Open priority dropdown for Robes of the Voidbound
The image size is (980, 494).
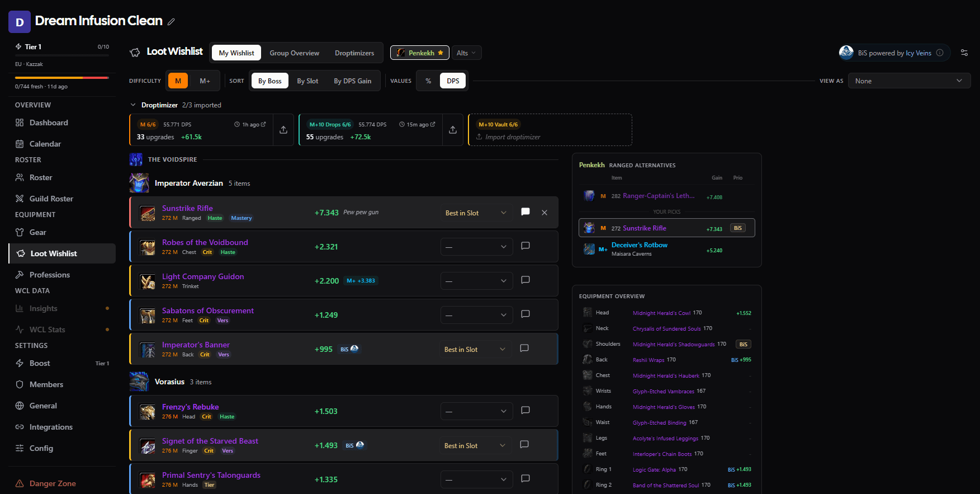coord(476,247)
